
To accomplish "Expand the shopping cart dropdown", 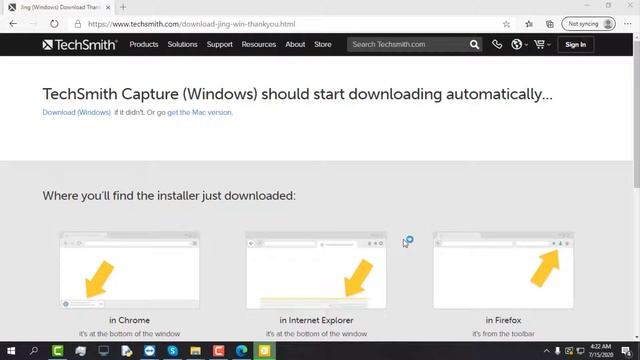I will (x=542, y=44).
